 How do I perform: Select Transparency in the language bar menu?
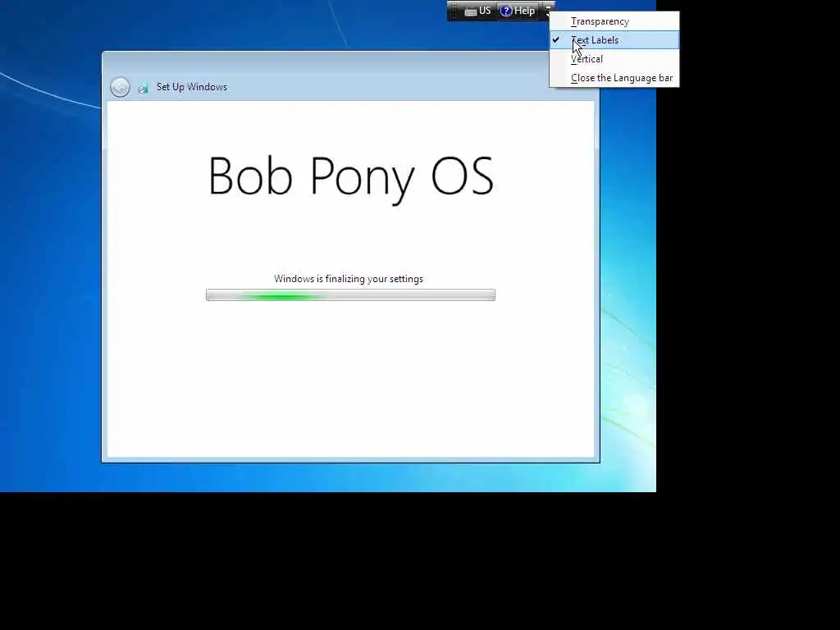pyautogui.click(x=614, y=21)
